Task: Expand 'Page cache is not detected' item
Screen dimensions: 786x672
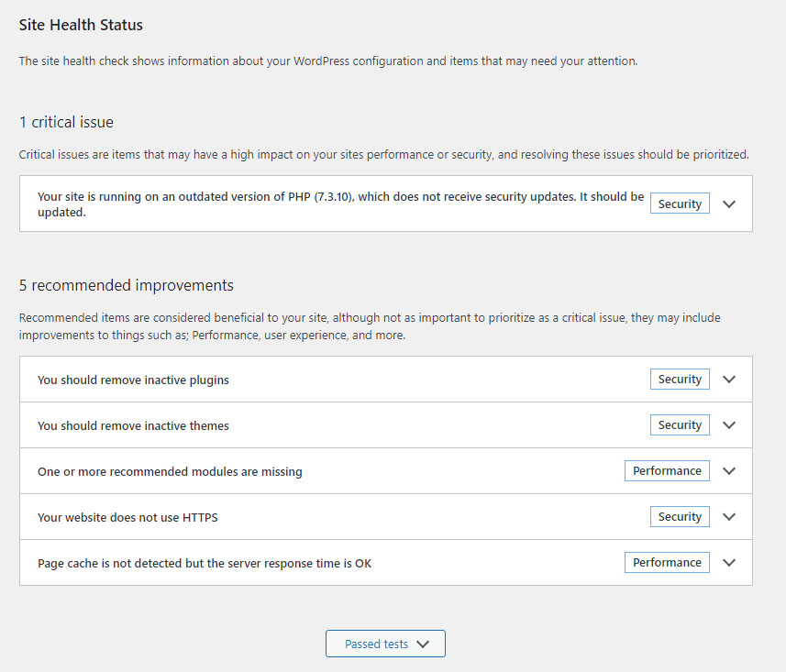Action: point(205,563)
